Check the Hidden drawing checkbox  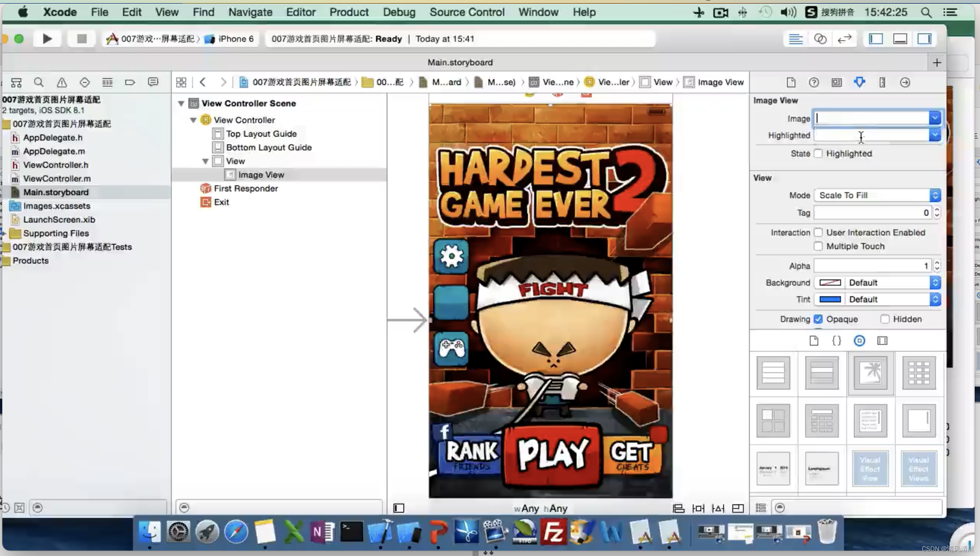885,319
